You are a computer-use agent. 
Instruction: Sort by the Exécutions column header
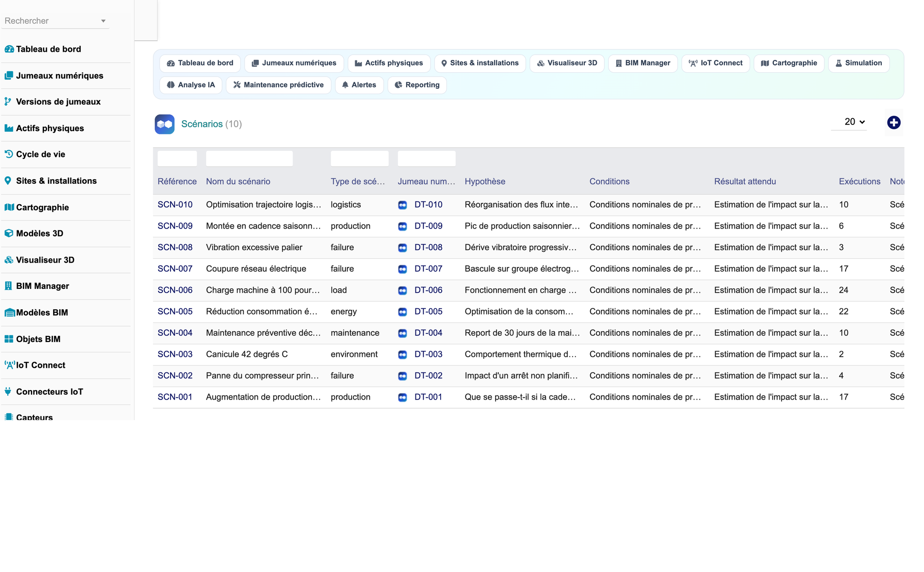point(859,181)
